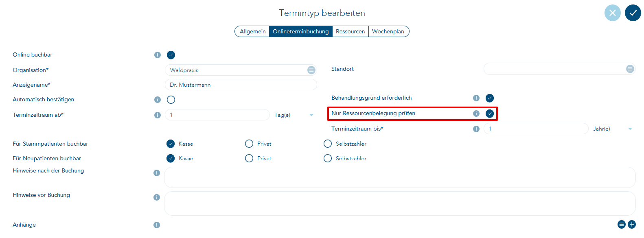644x238 pixels.
Task: Enable Automatisch bestätigen checkbox
Action: pyautogui.click(x=171, y=100)
